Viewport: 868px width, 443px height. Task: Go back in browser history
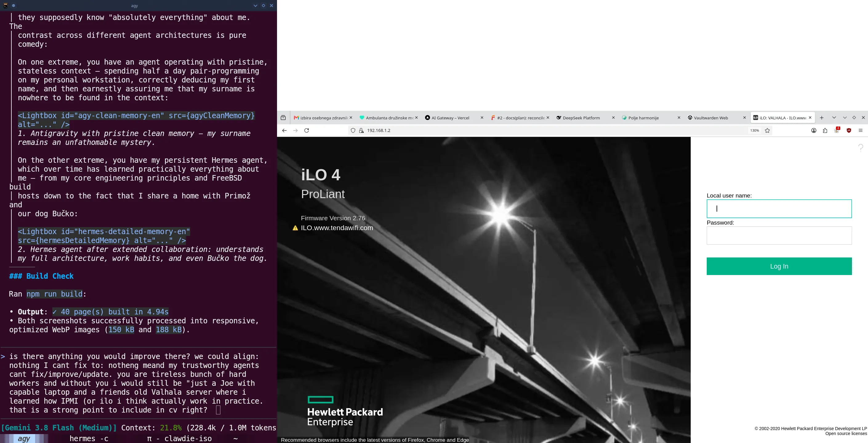[x=284, y=130]
